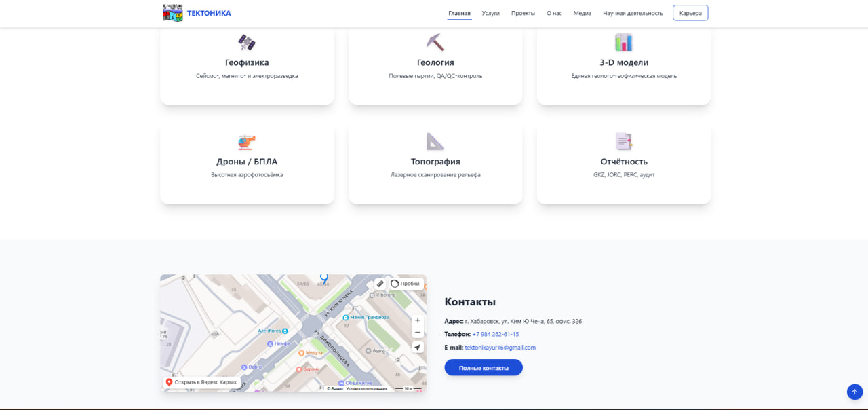
Task: Go to the Главная nav item
Action: coord(459,13)
